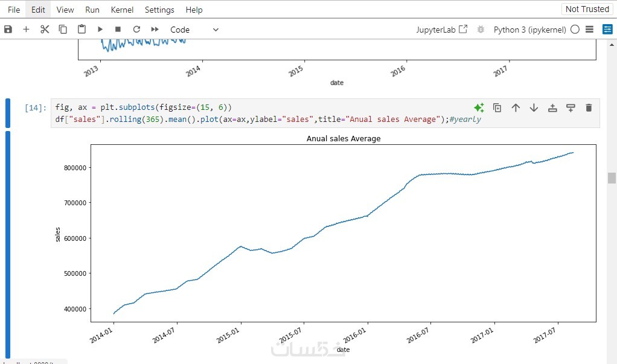Image resolution: width=617 pixels, height=364 pixels.
Task: Run the selected cell
Action: [x=100, y=30]
